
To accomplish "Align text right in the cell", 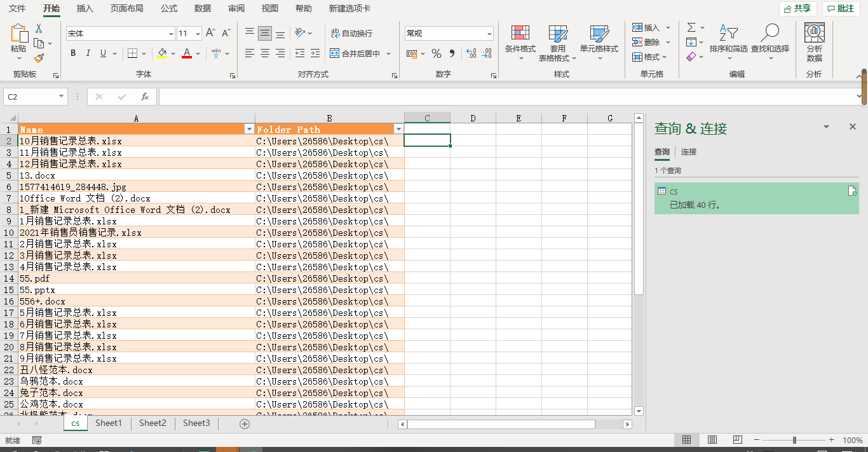I will pos(280,53).
